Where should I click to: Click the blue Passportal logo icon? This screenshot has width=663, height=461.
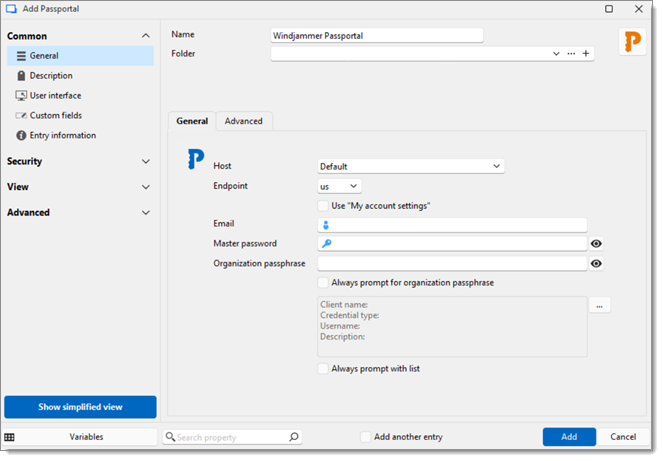pos(196,159)
